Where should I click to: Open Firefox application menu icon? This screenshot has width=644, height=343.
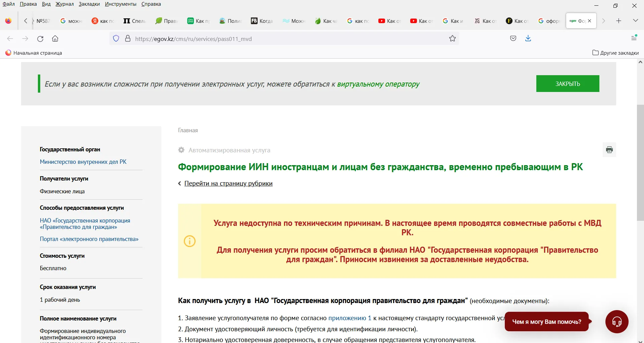[x=634, y=38]
